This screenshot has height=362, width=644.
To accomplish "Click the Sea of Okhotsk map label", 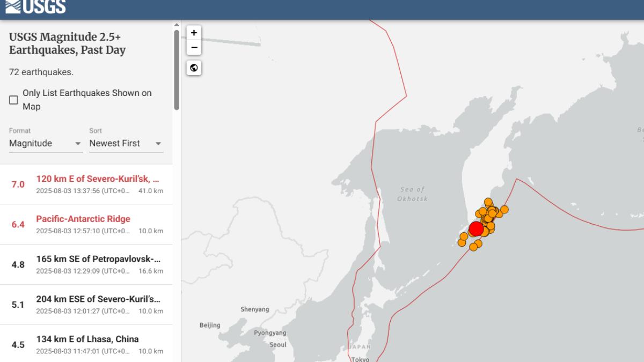I will [412, 194].
